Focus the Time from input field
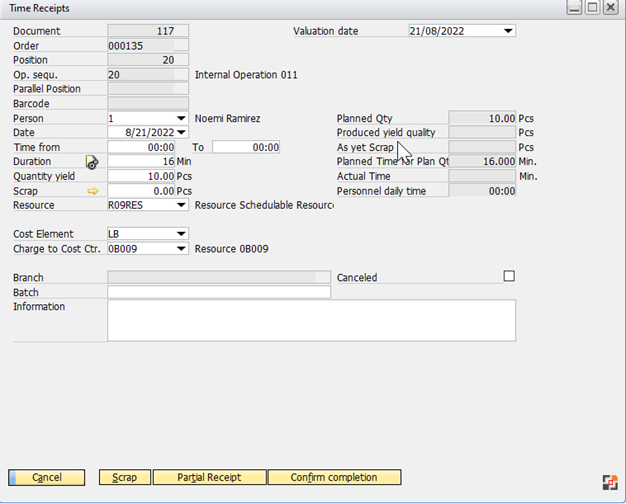The image size is (626, 504). [x=141, y=147]
